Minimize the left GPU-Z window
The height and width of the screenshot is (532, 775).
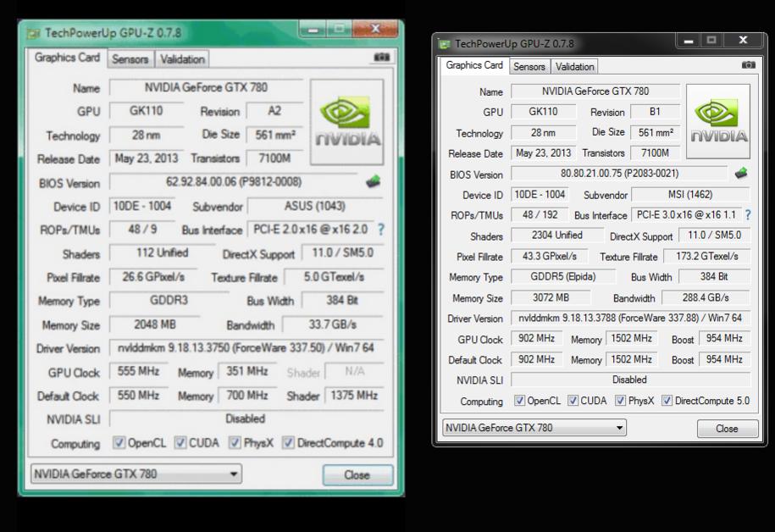coord(313,30)
